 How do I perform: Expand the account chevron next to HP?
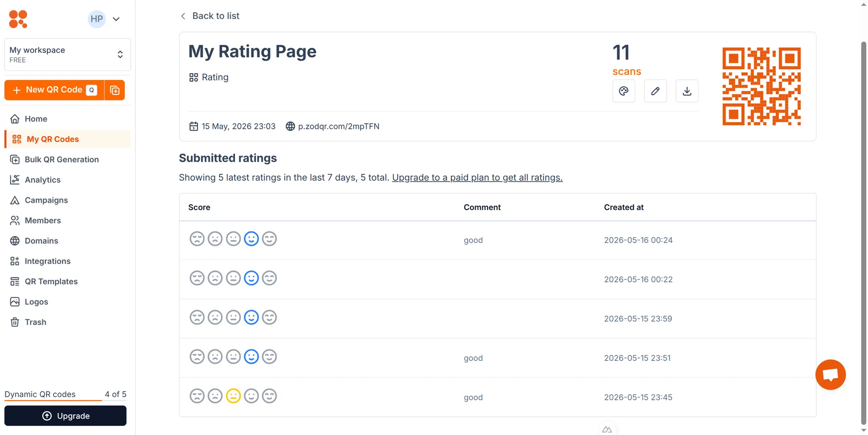pyautogui.click(x=116, y=19)
